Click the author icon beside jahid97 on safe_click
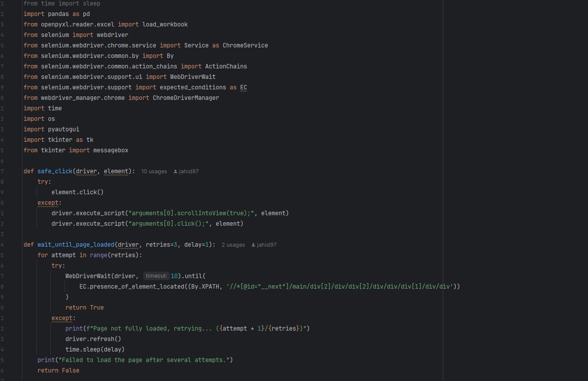 pos(176,171)
